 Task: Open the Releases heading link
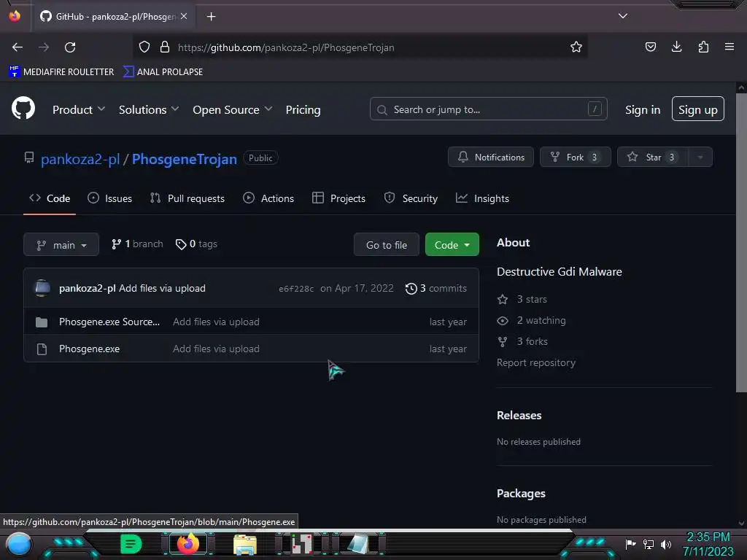[519, 415]
